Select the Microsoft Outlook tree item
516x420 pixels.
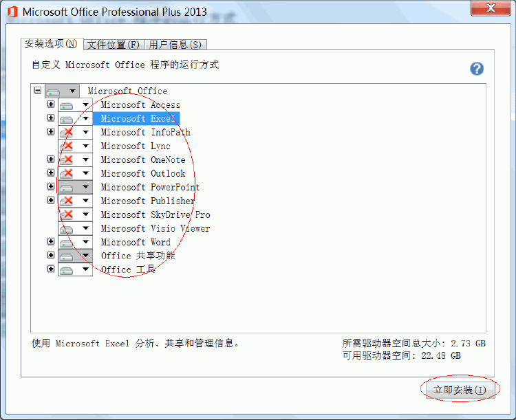(143, 173)
